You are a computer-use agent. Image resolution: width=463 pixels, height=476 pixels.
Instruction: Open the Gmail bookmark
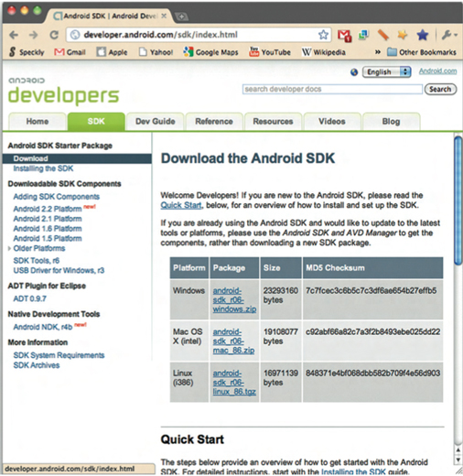pyautogui.click(x=70, y=52)
